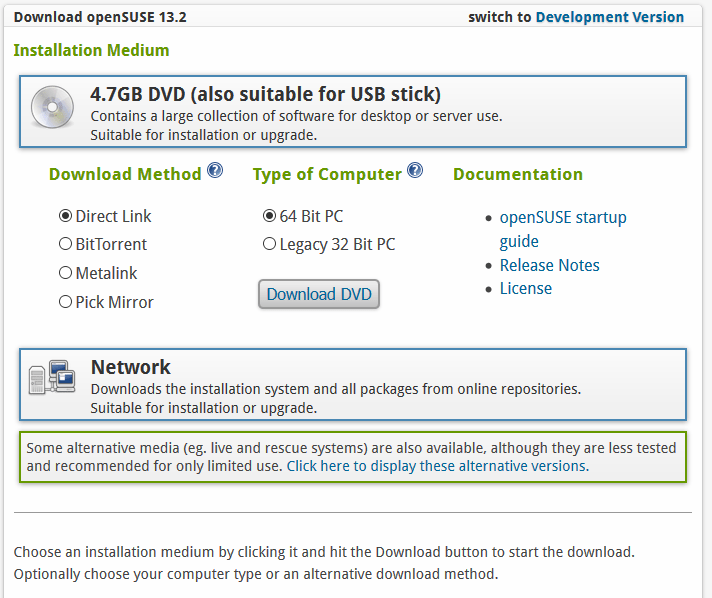The width and height of the screenshot is (712, 598).
Task: Open the License link
Action: pyautogui.click(x=526, y=288)
